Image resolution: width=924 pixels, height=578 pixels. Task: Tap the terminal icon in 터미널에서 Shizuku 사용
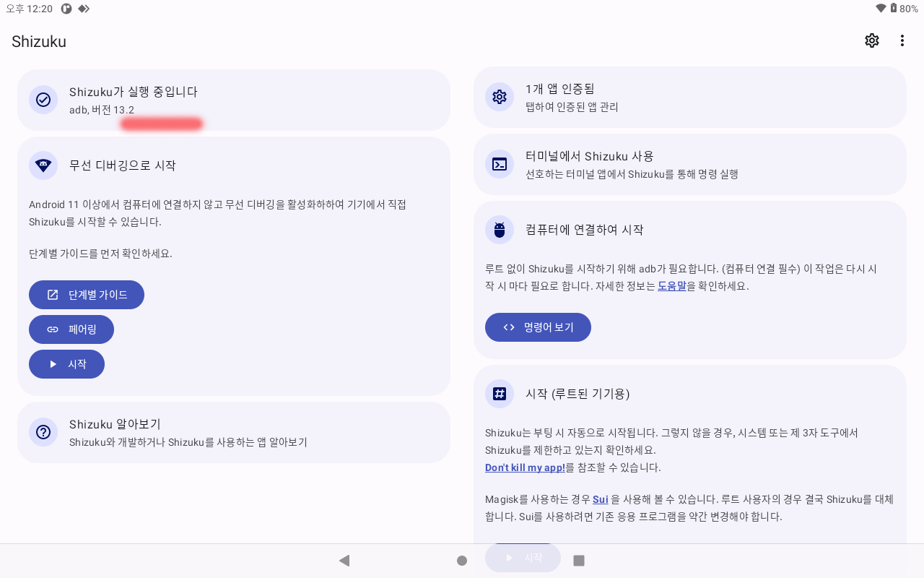click(500, 164)
